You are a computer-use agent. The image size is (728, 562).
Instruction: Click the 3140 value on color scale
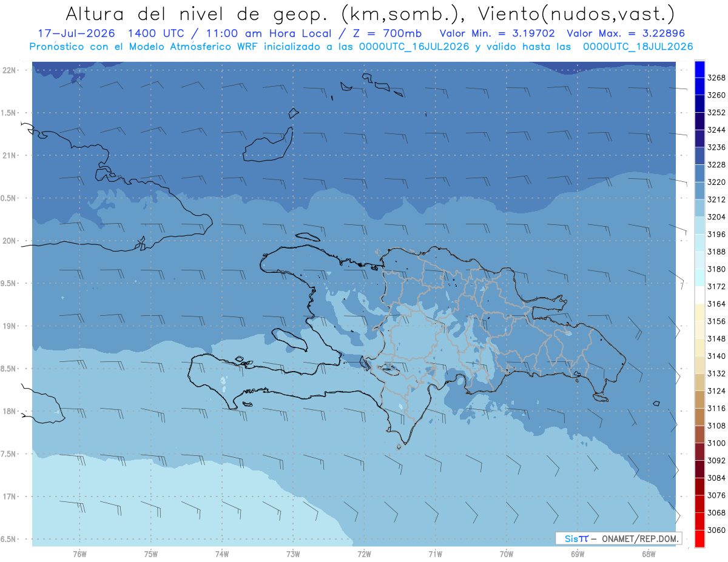click(716, 356)
